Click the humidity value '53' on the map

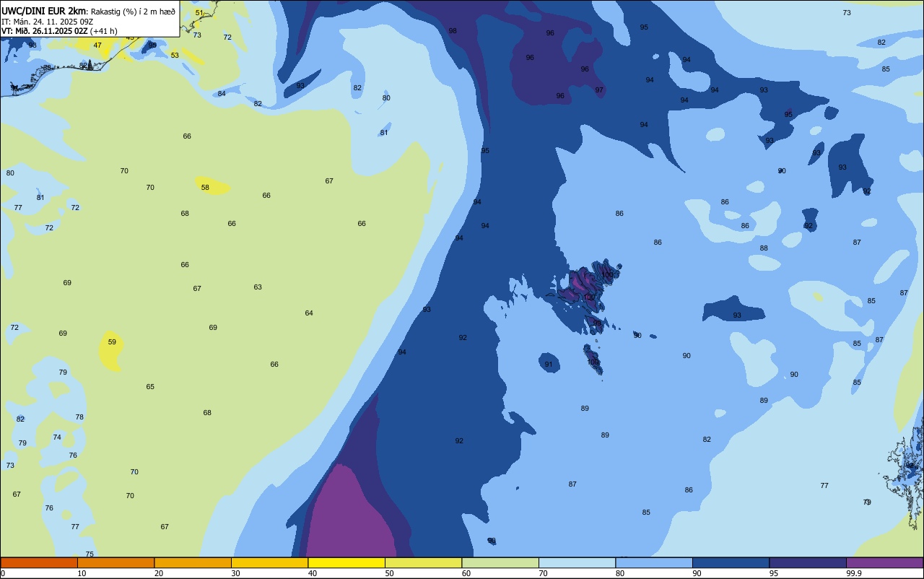pos(175,55)
